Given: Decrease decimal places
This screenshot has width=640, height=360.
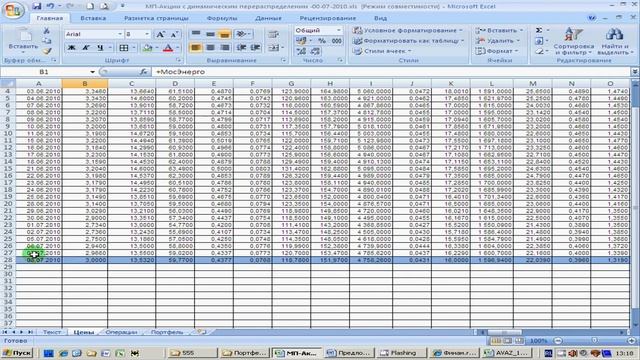Looking at the screenshot, I should pos(315,51).
